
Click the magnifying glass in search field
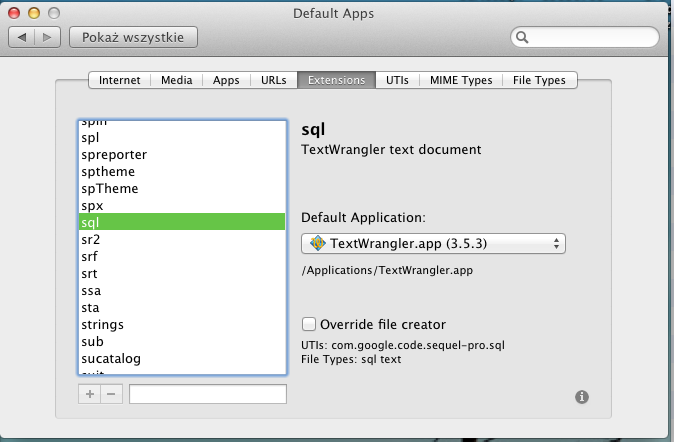[x=523, y=37]
